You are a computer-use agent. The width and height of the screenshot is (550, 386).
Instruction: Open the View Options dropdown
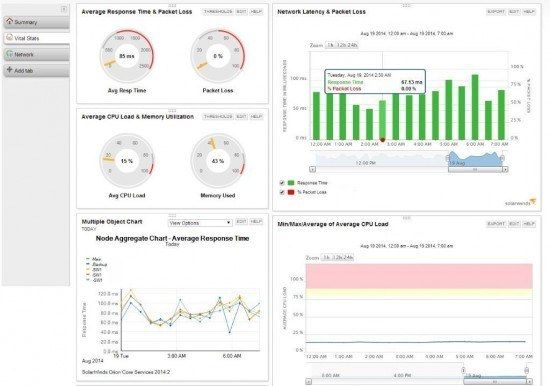pyautogui.click(x=200, y=223)
